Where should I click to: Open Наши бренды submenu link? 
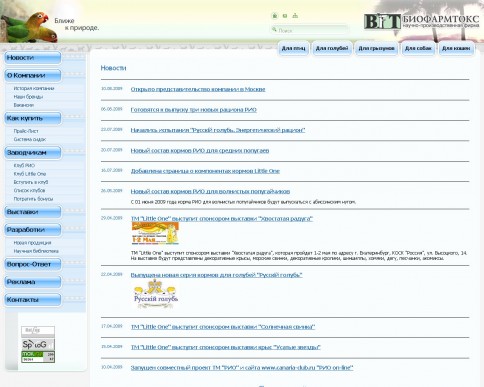28,97
